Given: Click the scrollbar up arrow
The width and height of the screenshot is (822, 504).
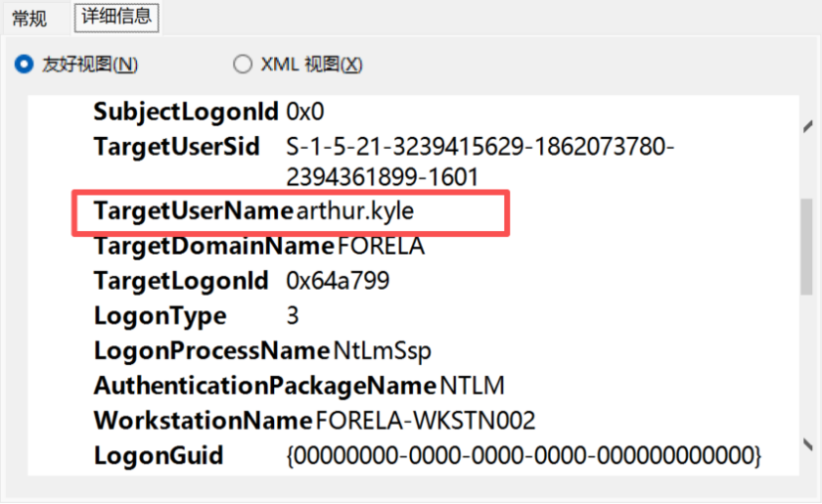Looking at the screenshot, I should [807, 126].
